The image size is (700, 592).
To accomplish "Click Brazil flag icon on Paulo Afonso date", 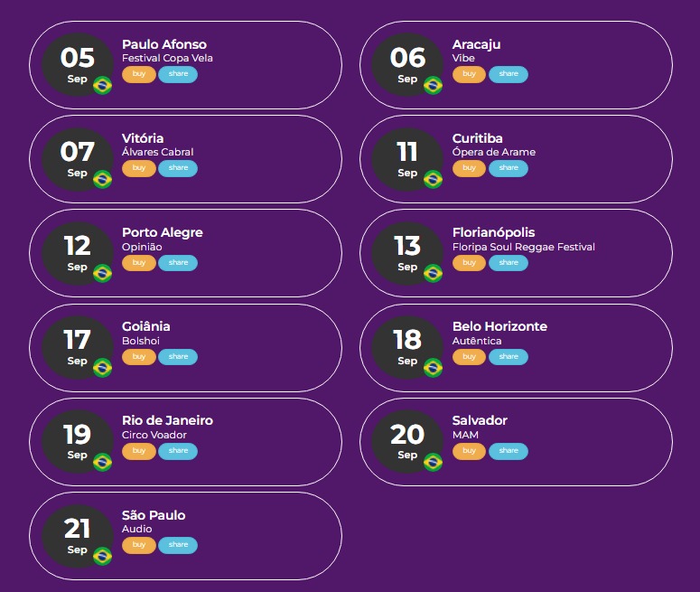I will tap(102, 85).
